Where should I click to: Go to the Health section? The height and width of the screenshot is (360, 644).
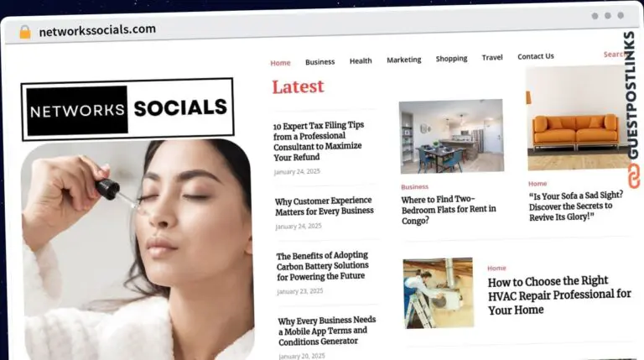[361, 60]
